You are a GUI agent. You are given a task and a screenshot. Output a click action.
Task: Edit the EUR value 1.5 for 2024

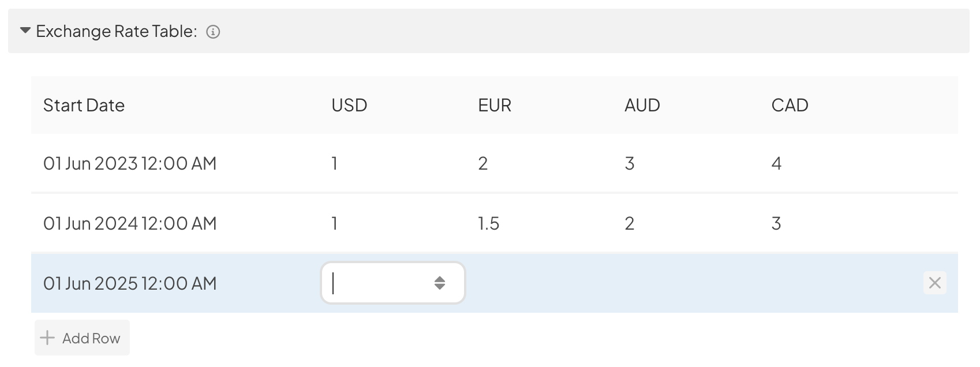click(489, 223)
